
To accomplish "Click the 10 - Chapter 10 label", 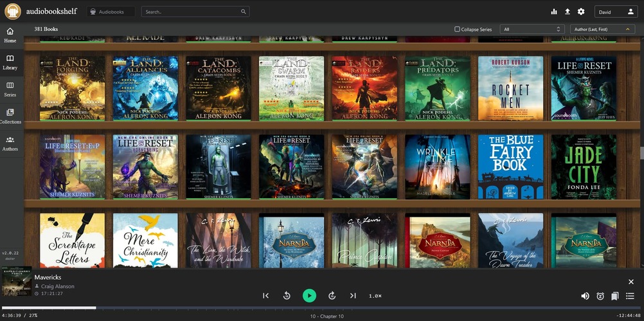I will (x=327, y=316).
